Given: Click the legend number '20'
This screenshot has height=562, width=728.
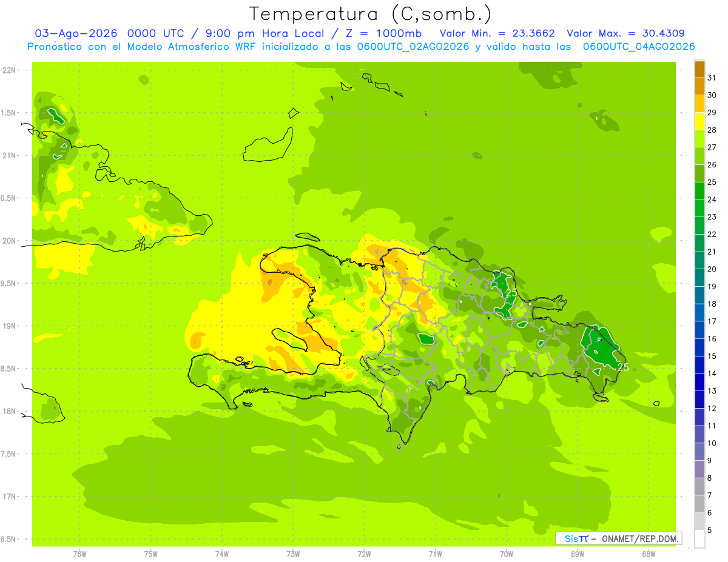Looking at the screenshot, I should 712,269.
